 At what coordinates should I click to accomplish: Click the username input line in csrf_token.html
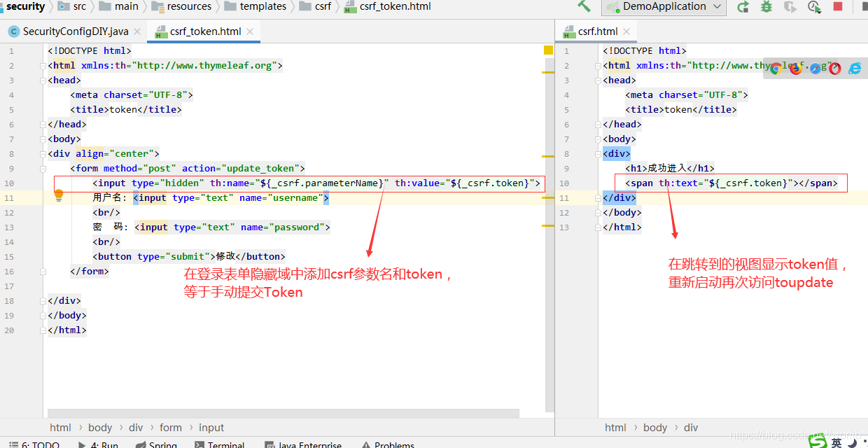coord(211,198)
